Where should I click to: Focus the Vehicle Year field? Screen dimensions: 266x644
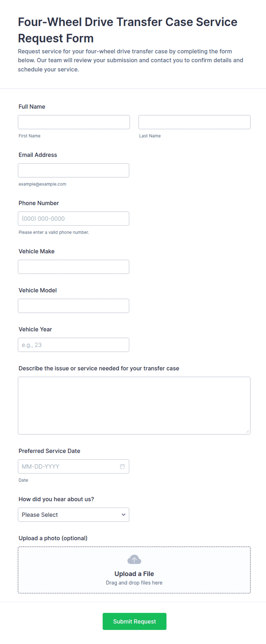coord(74,345)
